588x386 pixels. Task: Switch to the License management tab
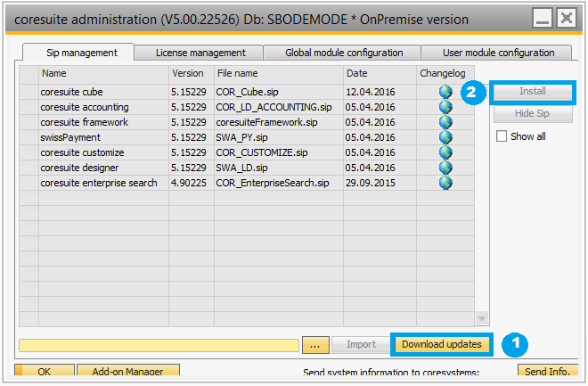tap(200, 53)
